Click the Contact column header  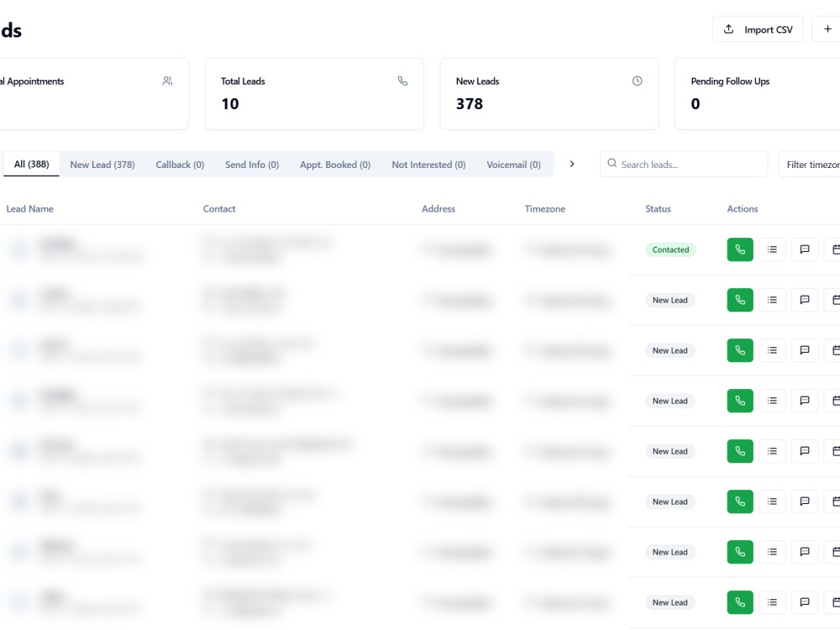point(219,209)
